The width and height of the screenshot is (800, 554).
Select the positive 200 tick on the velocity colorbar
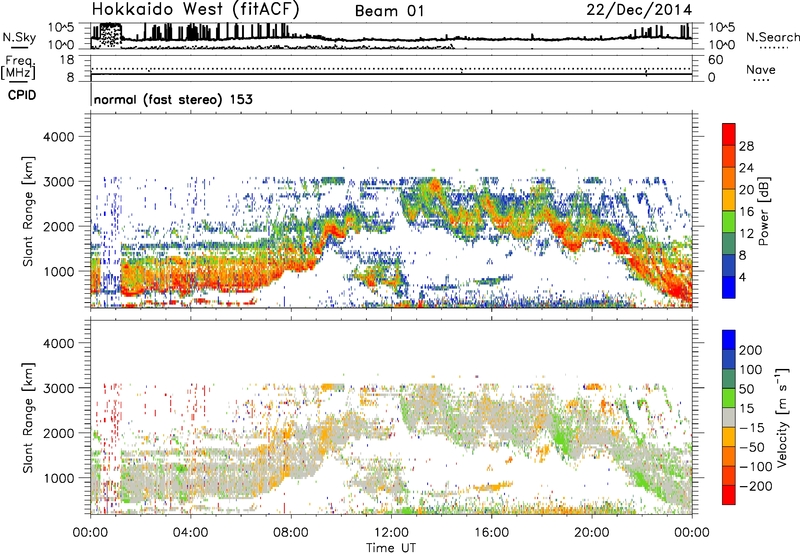[751, 350]
